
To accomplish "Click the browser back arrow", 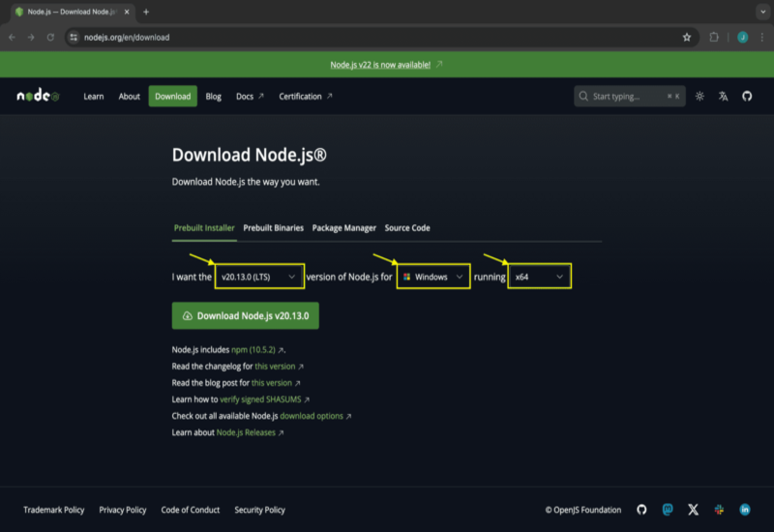I will 13,37.
